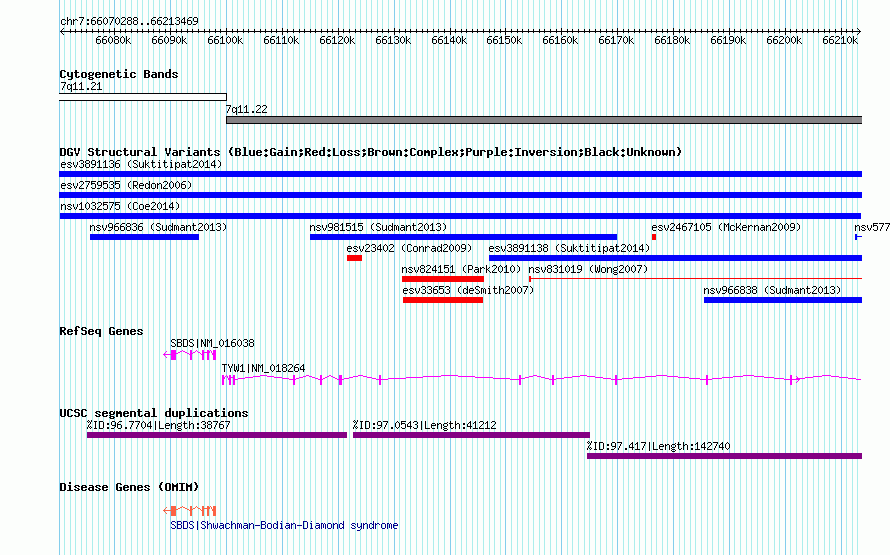This screenshot has height=555, width=890.
Task: Click the small red esv2467105 marker
Action: pos(654,237)
